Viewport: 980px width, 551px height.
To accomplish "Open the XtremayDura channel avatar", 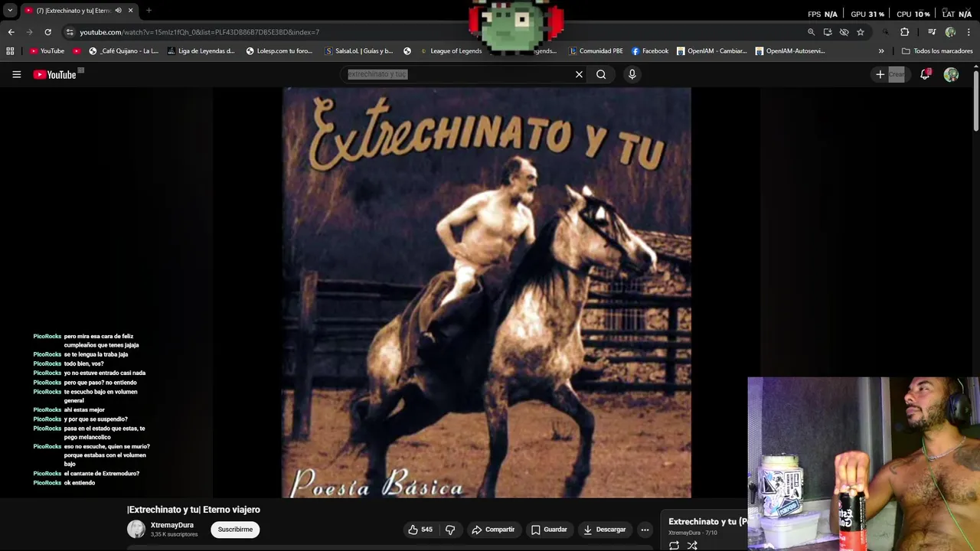I will coord(136,529).
